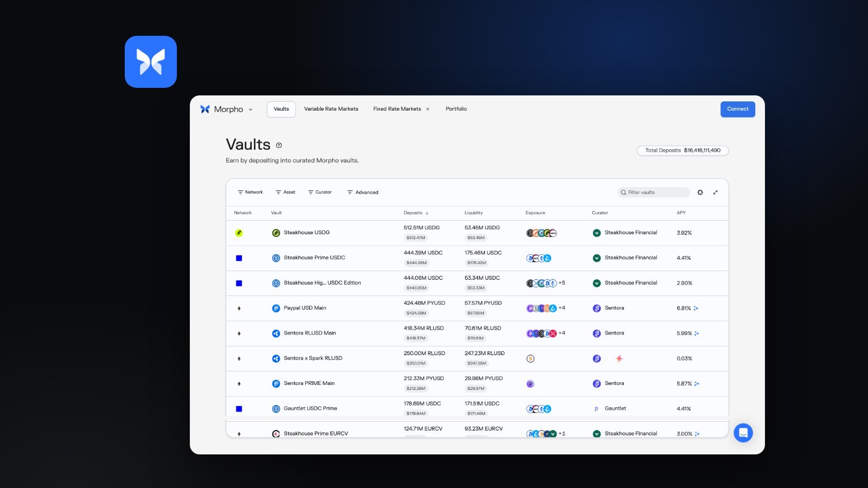This screenshot has width=868, height=488.
Task: Click exposure icons in Steakhouse Prime USDC row
Action: [x=539, y=258]
